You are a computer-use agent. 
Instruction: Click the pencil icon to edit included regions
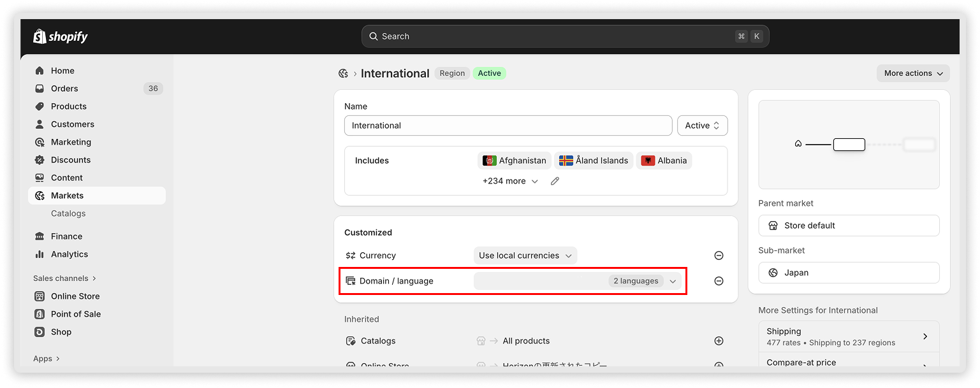555,182
